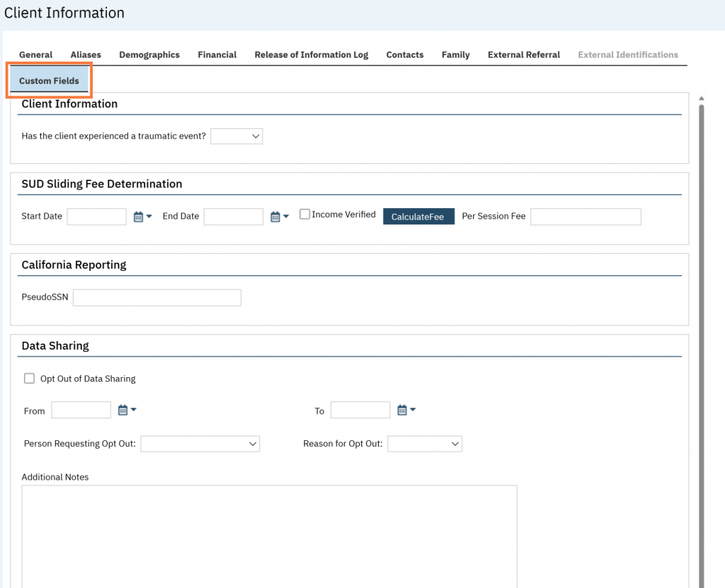Click the Start Date text field
The width and height of the screenshot is (725, 588).
coord(97,217)
